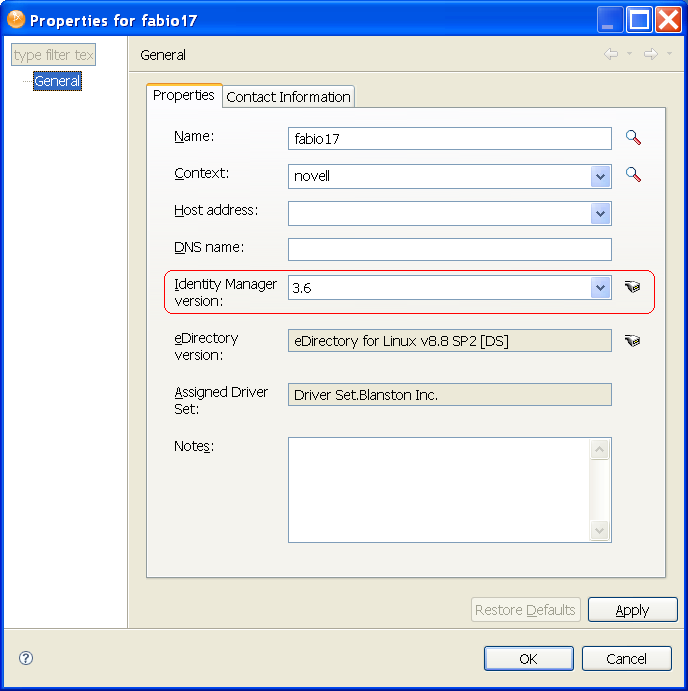Viewport: 688px width, 691px height.
Task: Confirm with the OK button
Action: [x=528, y=658]
